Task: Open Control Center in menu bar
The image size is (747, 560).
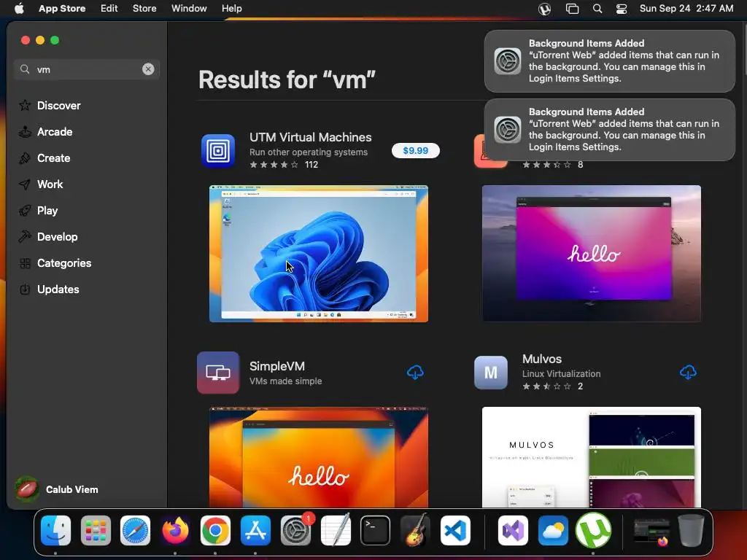Action: coord(622,9)
